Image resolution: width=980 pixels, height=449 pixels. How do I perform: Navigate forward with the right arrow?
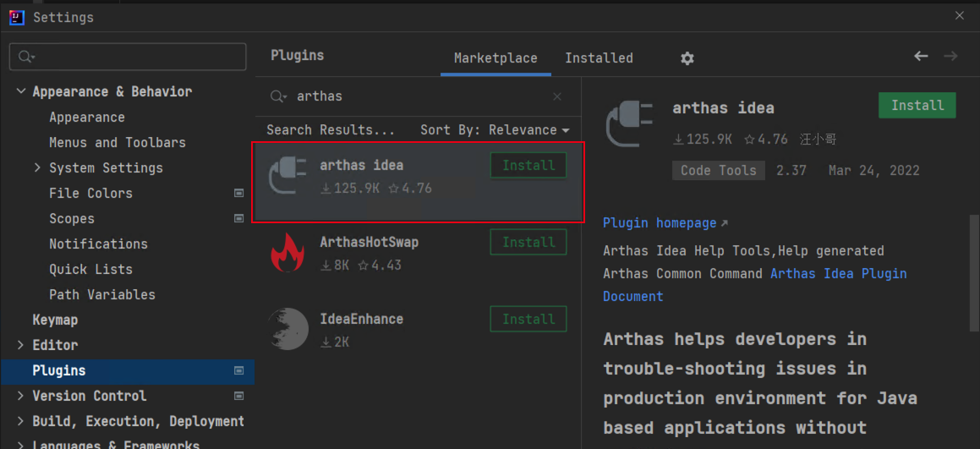(950, 57)
